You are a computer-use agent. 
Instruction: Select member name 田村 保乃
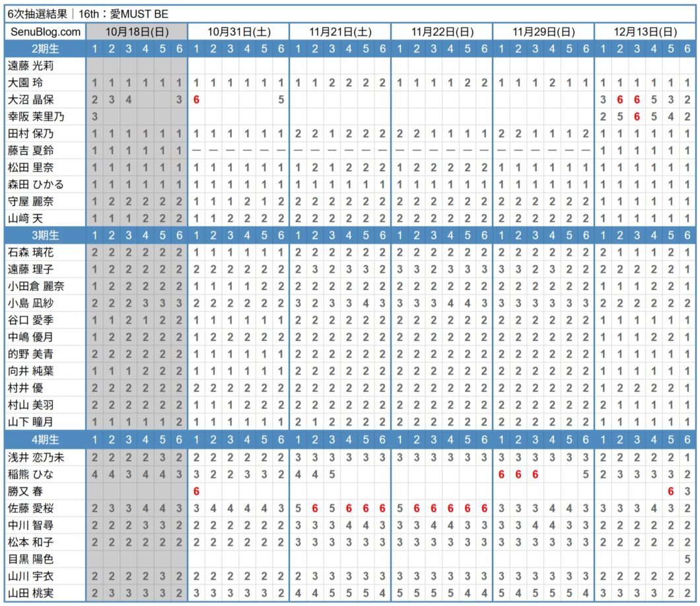(31, 134)
